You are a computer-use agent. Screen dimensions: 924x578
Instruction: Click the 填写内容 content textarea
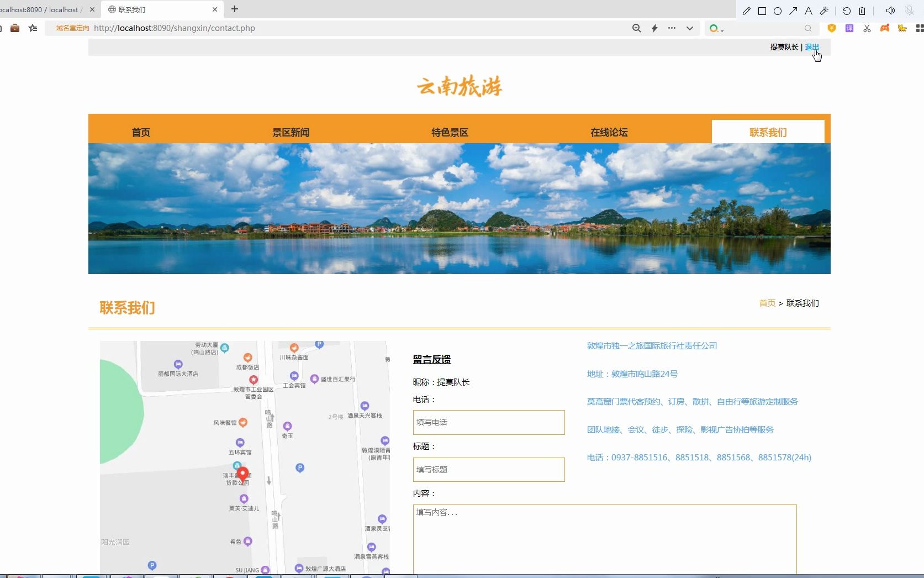pyautogui.click(x=605, y=539)
